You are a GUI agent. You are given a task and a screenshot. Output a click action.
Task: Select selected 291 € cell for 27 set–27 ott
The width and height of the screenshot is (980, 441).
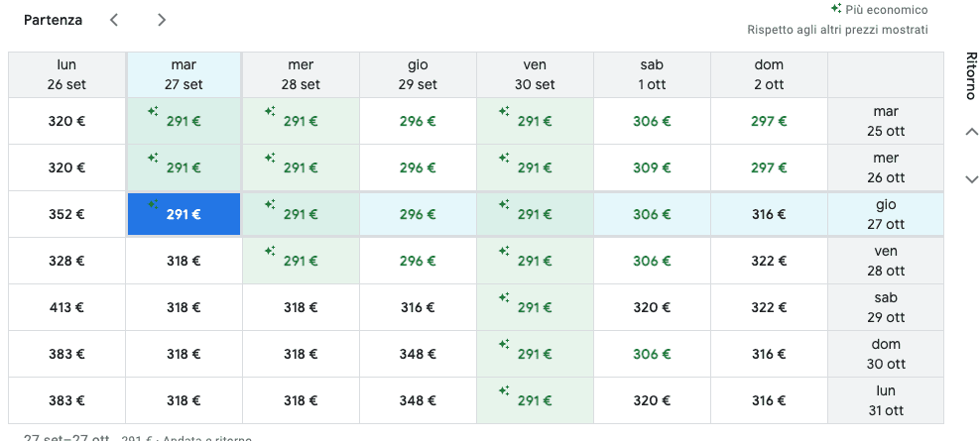pyautogui.click(x=184, y=214)
